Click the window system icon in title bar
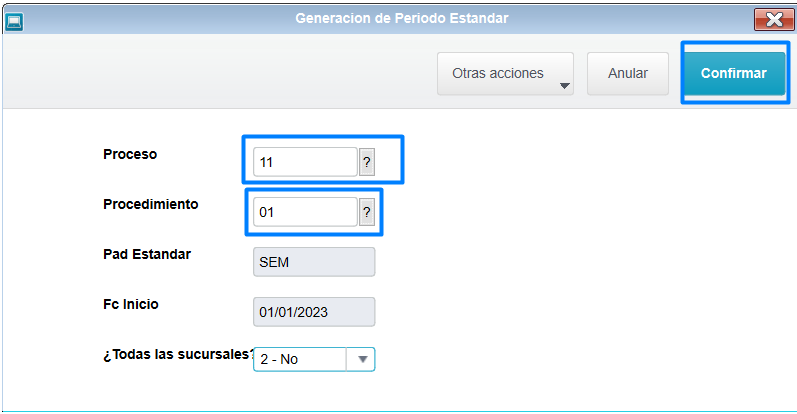This screenshot has width=797, height=414. point(14,20)
